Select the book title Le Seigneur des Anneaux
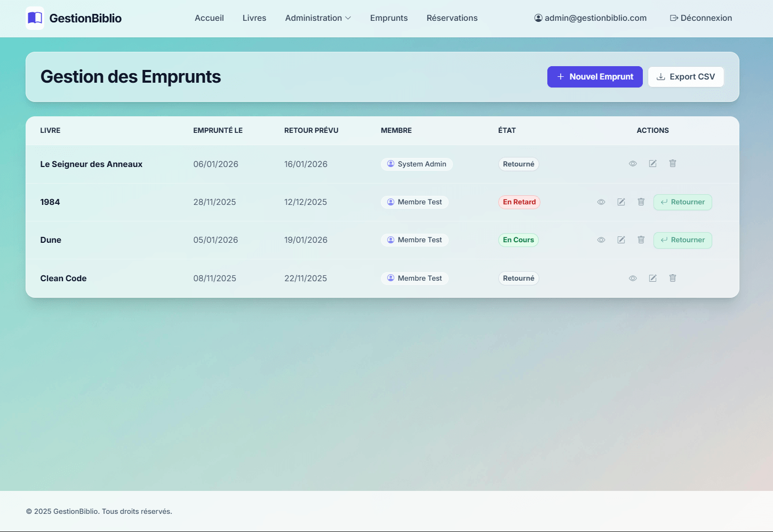The image size is (773, 532). [91, 164]
